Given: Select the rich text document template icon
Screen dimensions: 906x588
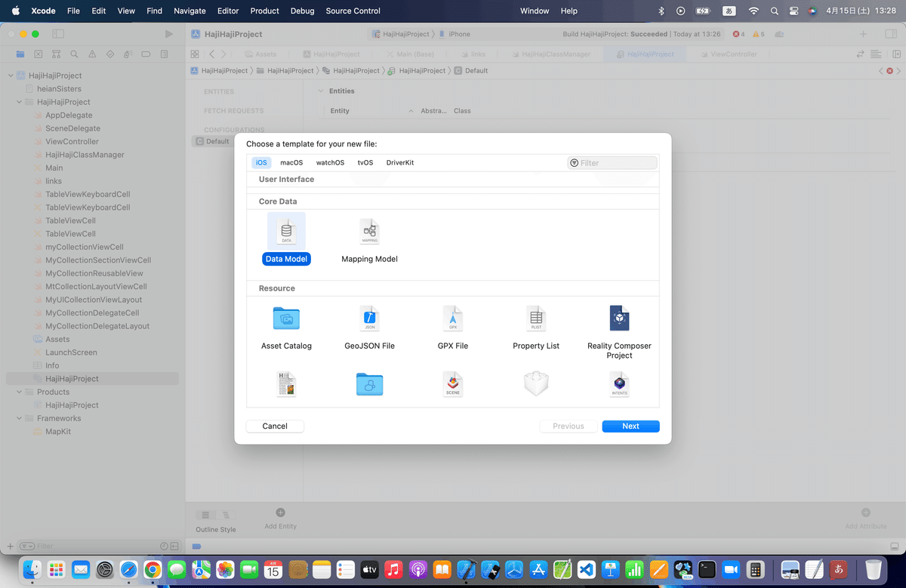Looking at the screenshot, I should [x=286, y=384].
